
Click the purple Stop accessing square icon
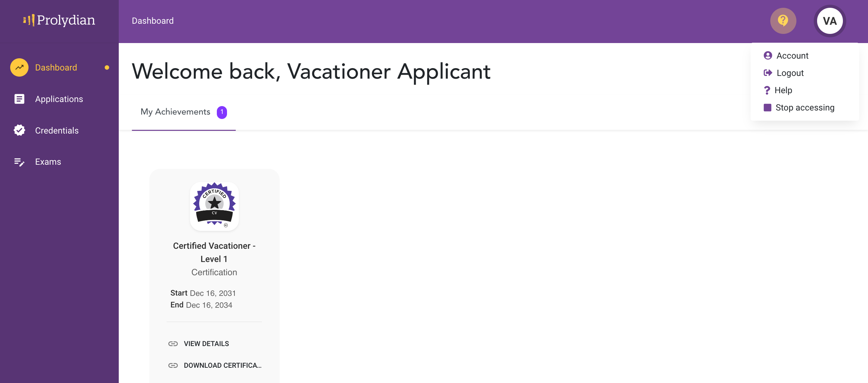click(x=767, y=107)
